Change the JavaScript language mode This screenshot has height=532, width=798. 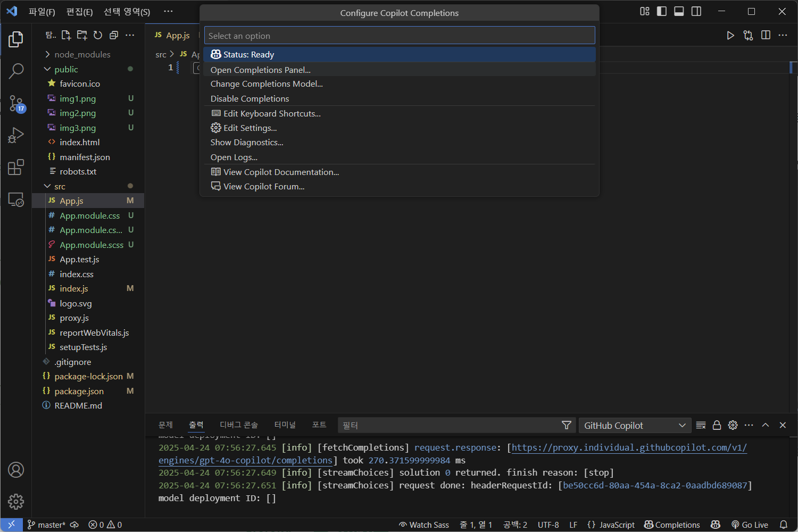click(611, 525)
